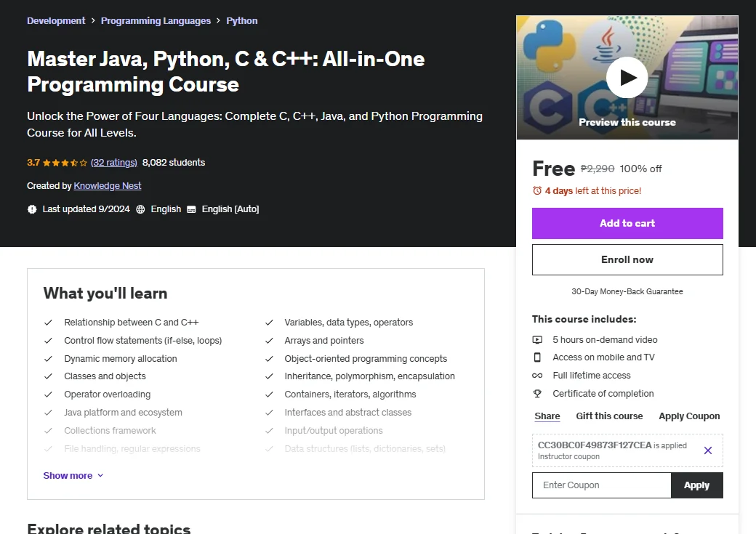
Task: Open the Development breadcrumb
Action: pos(56,21)
